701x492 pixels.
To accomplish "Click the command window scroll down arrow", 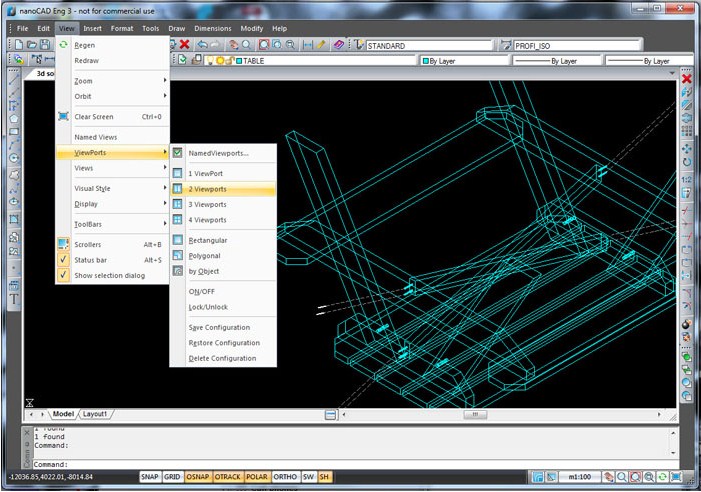I will [673, 452].
